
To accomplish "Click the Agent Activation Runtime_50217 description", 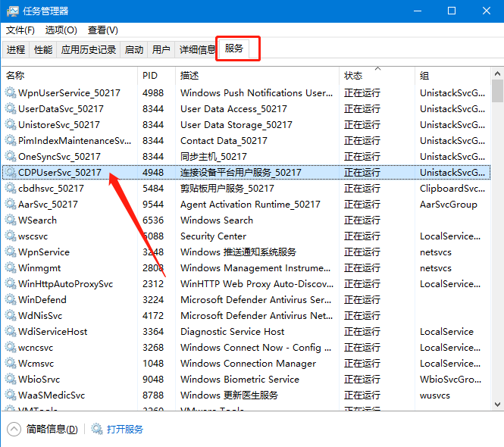I will pos(250,205).
